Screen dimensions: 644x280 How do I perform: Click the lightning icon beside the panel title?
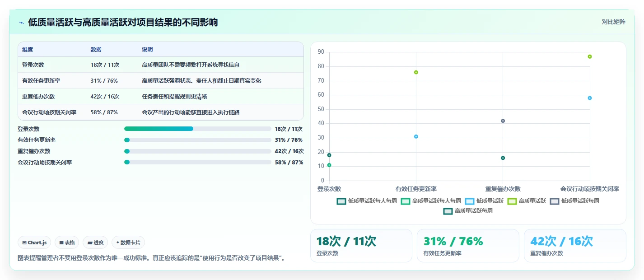21,23
